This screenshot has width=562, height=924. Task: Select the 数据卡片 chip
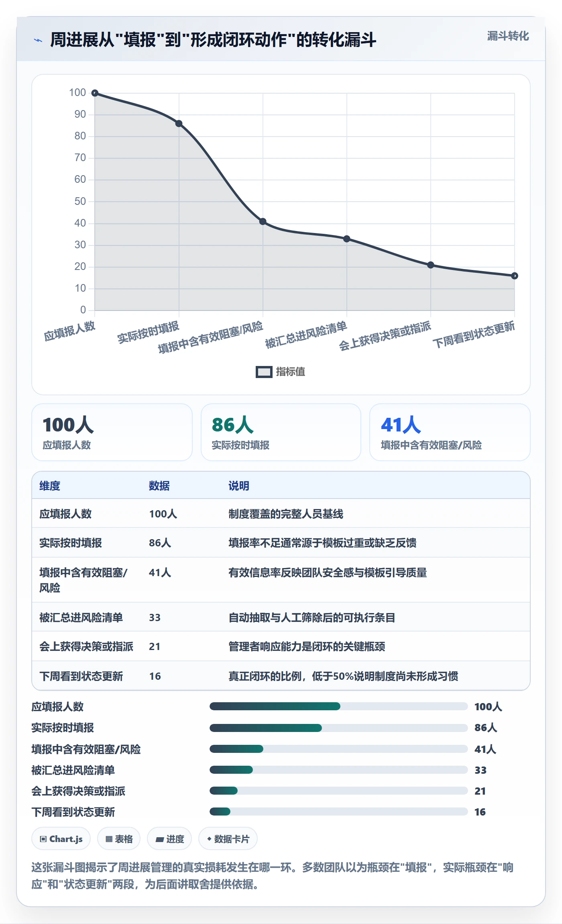(228, 839)
